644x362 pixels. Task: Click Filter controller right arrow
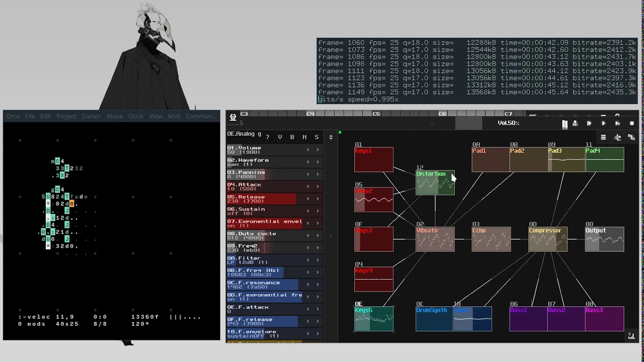pyautogui.click(x=317, y=260)
